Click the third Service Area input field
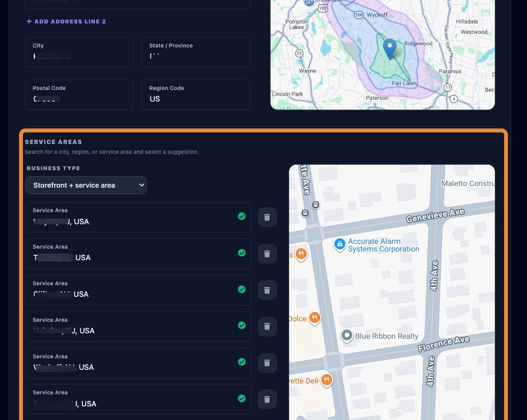This screenshot has width=527, height=420. pyautogui.click(x=138, y=290)
